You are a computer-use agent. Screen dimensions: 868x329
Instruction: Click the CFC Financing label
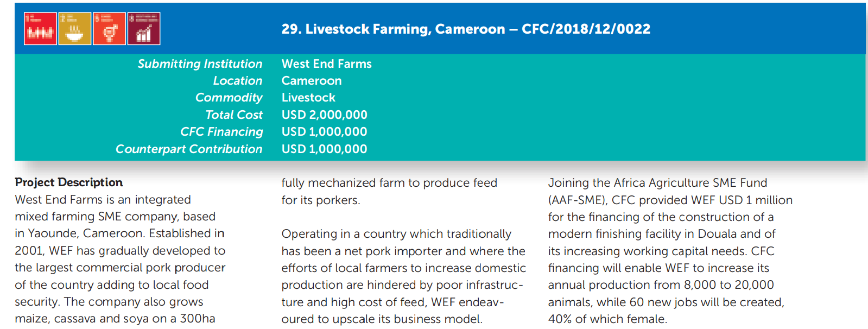coord(221,132)
